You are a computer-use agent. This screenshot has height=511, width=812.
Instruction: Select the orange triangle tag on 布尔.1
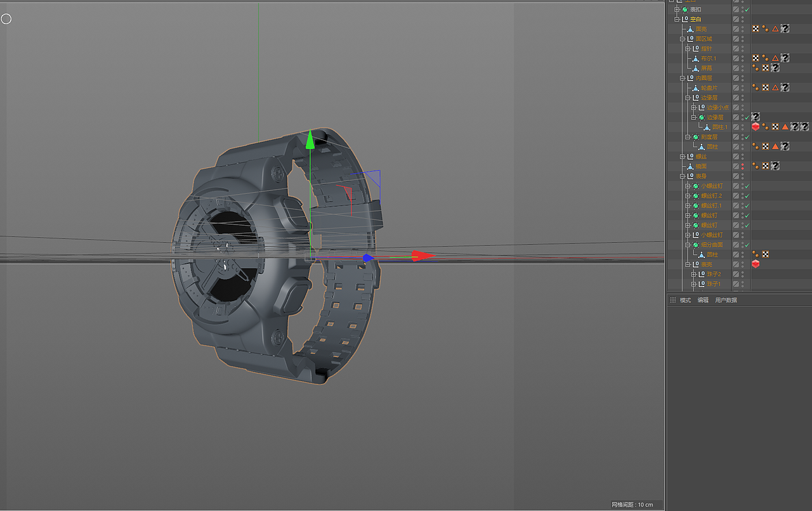coord(775,58)
